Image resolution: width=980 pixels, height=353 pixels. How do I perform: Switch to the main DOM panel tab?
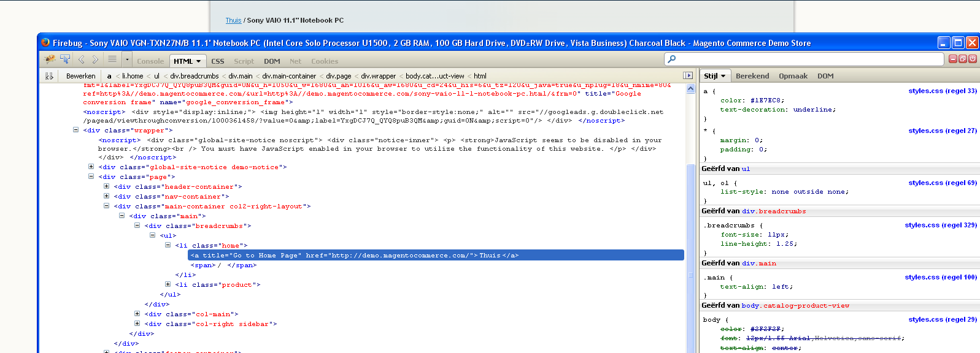coord(272,61)
